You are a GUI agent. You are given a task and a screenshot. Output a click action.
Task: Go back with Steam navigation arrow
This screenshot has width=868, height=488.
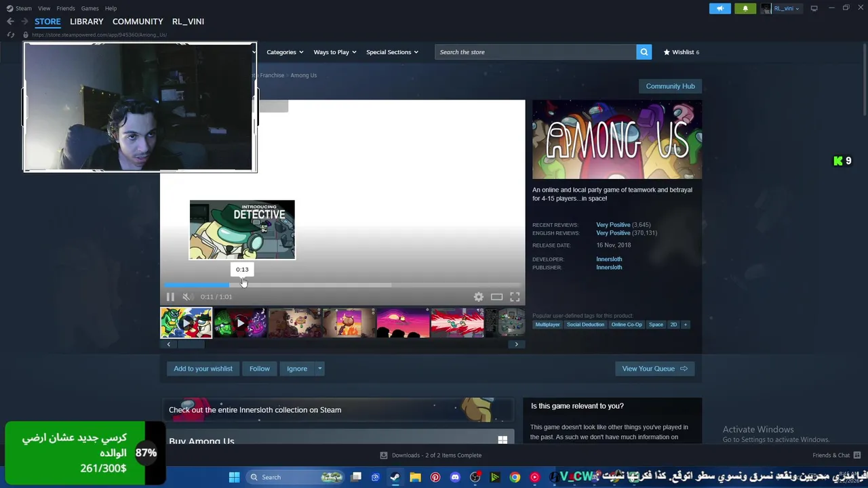(x=10, y=22)
